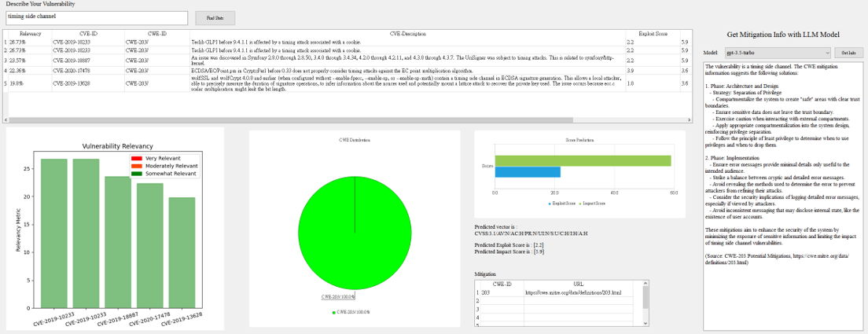The width and height of the screenshot is (868, 334).
Task: Click the CWE-ID header in Mitigation table
Action: tap(501, 284)
